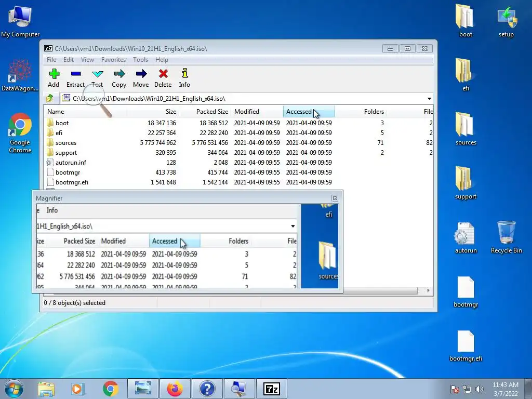
Task: Open the Favorites menu
Action: pos(113,60)
